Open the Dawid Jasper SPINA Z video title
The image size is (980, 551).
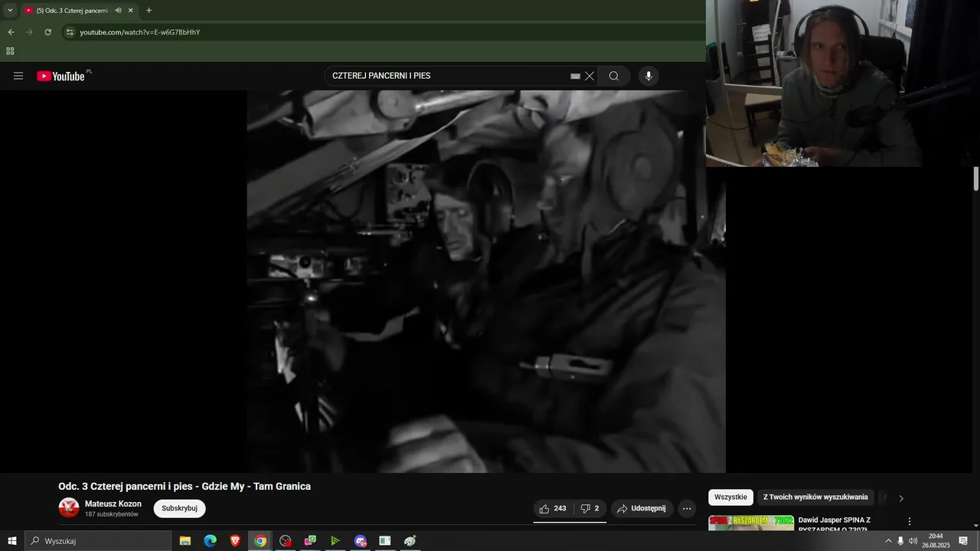[x=835, y=524]
